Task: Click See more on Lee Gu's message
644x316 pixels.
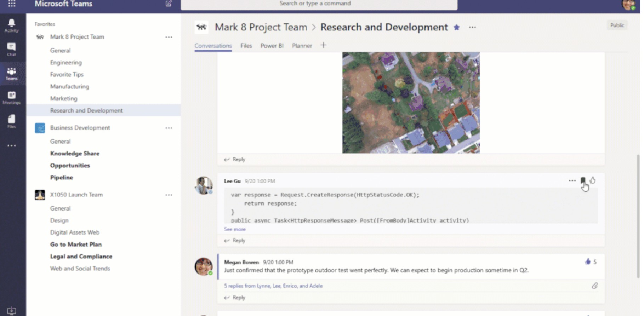Action: tap(234, 229)
